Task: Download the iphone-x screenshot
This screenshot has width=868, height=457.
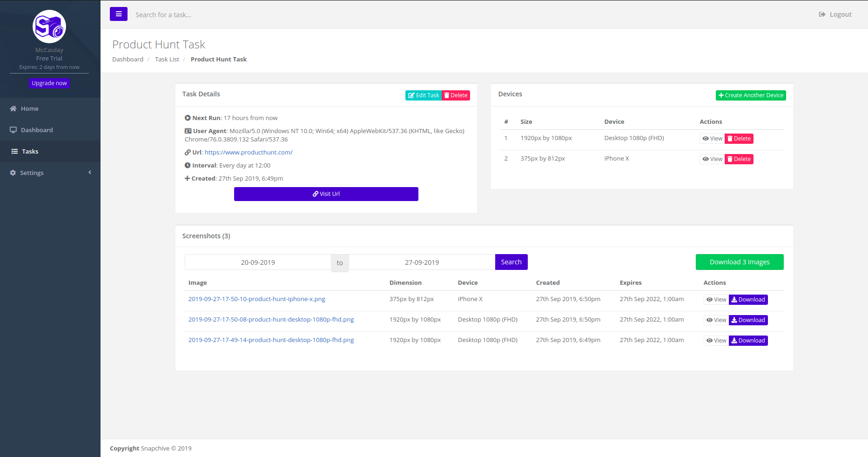Action: coord(748,300)
